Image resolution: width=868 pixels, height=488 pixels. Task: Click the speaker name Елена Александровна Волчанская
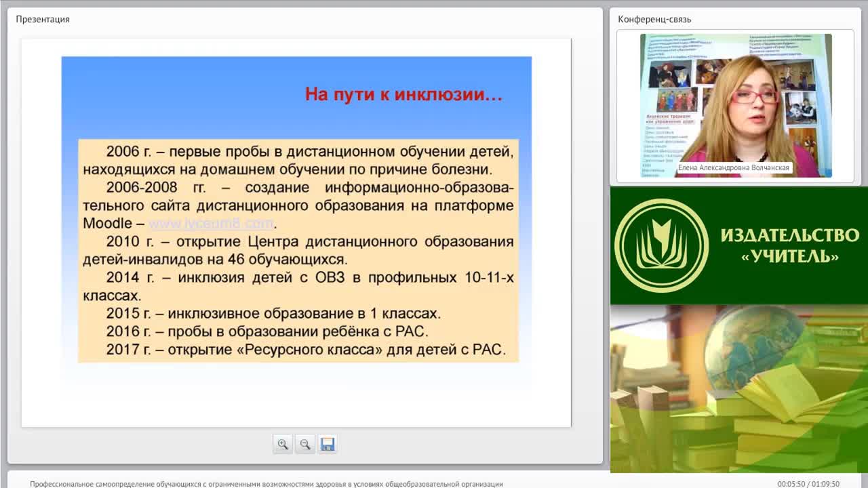[734, 167]
